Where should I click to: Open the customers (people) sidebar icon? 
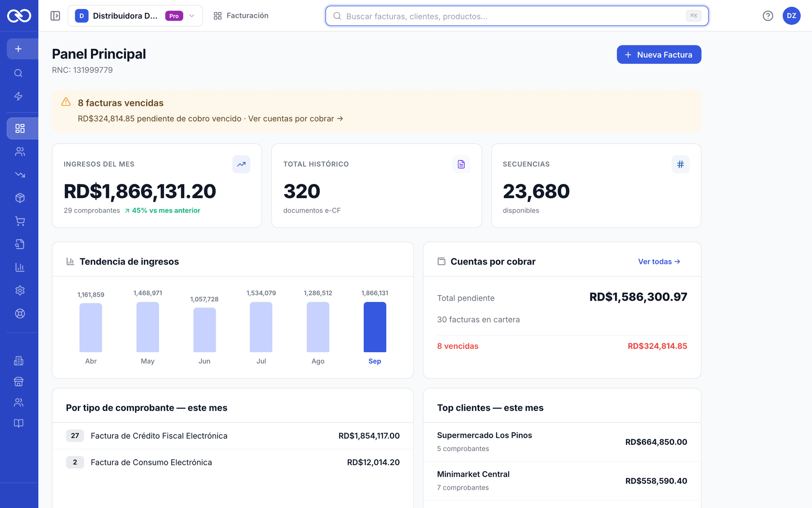pyautogui.click(x=20, y=152)
